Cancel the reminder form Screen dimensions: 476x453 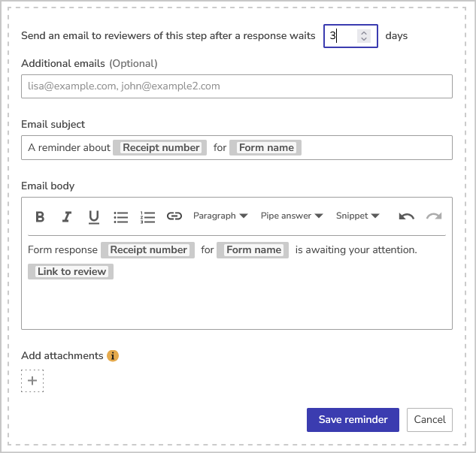pos(429,420)
